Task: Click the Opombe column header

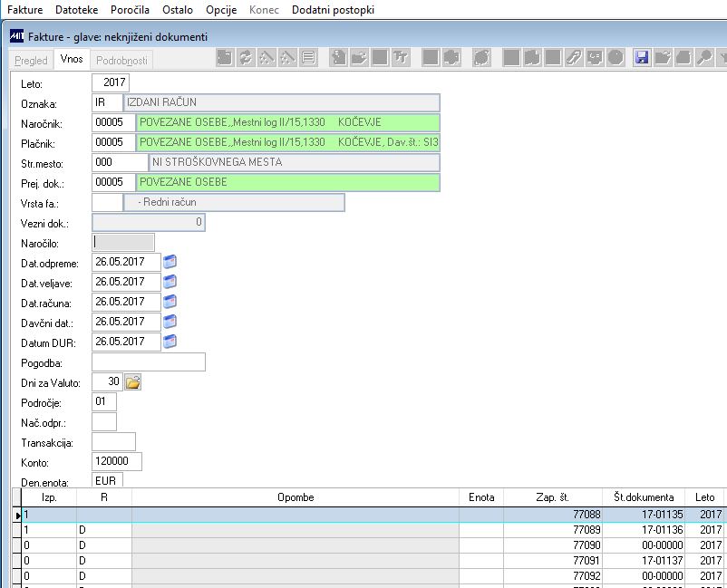Action: (x=296, y=497)
